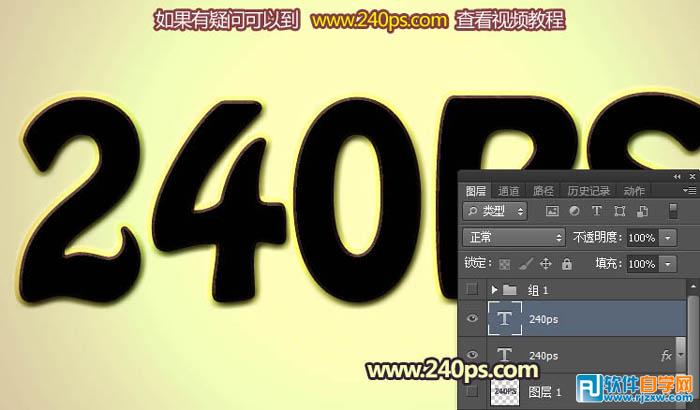
Task: Select the 图层 1 layer name
Action: pos(545,392)
